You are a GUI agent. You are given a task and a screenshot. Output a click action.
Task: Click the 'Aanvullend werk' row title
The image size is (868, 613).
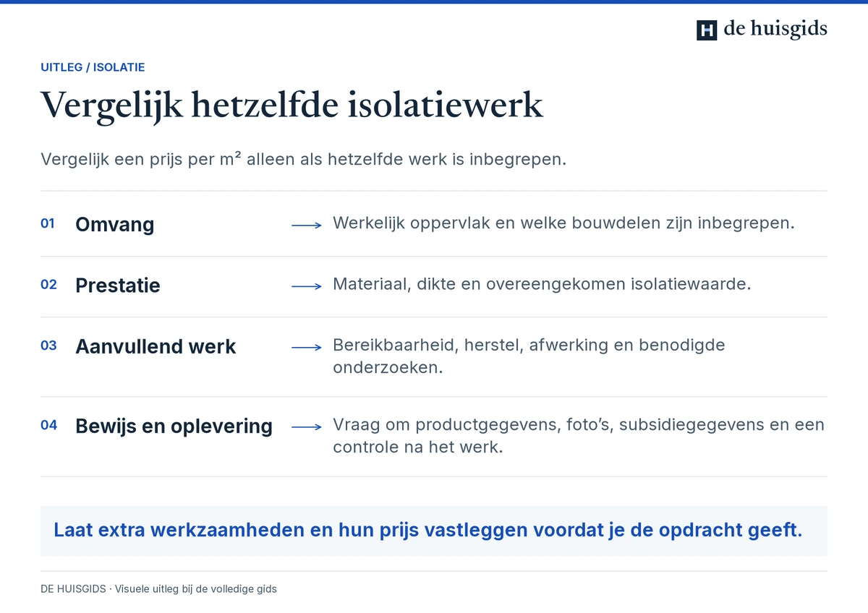pyautogui.click(x=156, y=346)
